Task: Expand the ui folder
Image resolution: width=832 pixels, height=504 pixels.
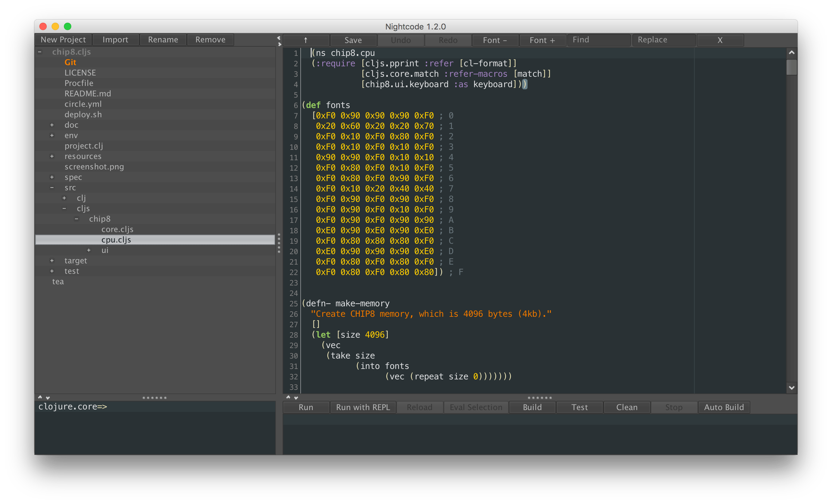Action: coord(89,250)
